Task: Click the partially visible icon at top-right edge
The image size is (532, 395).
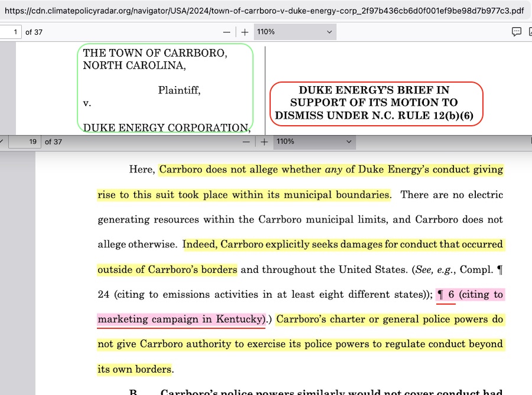Action: tap(529, 32)
